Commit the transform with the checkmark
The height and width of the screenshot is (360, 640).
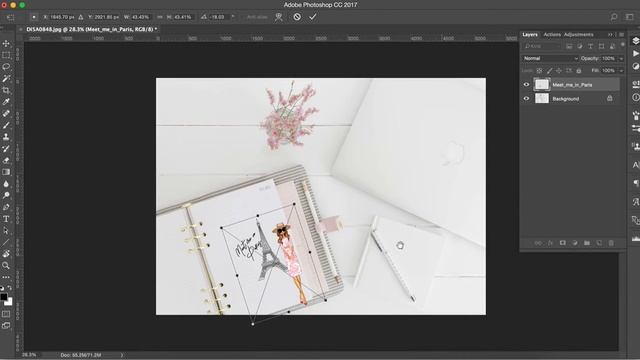(313, 17)
